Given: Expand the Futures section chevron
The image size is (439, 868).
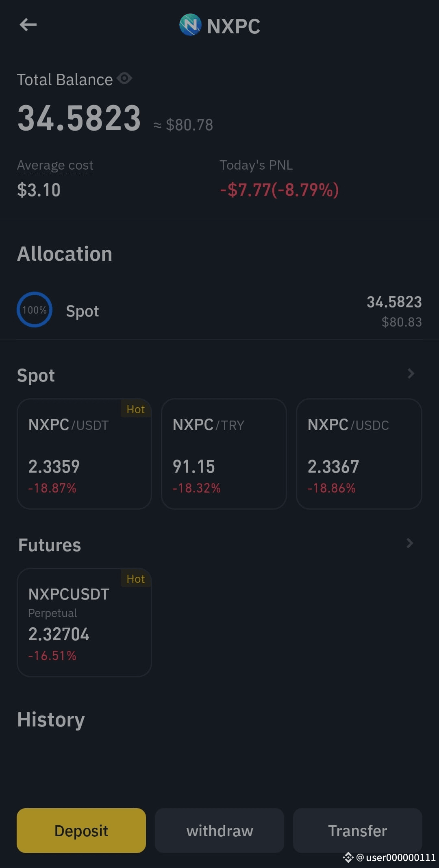Looking at the screenshot, I should pyautogui.click(x=410, y=543).
